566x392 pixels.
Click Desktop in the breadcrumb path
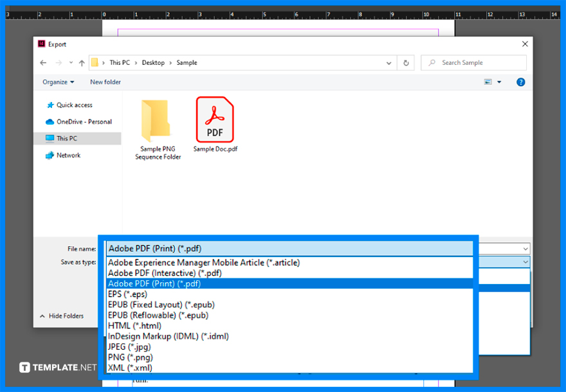pos(152,62)
